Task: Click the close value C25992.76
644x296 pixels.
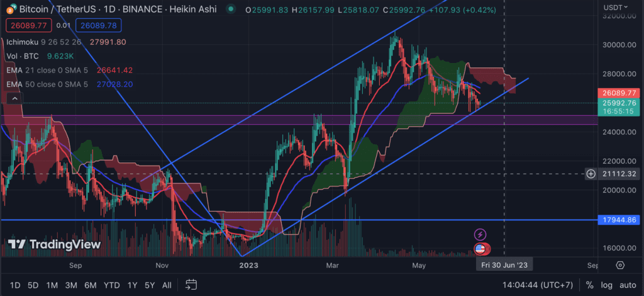Action: (404, 9)
